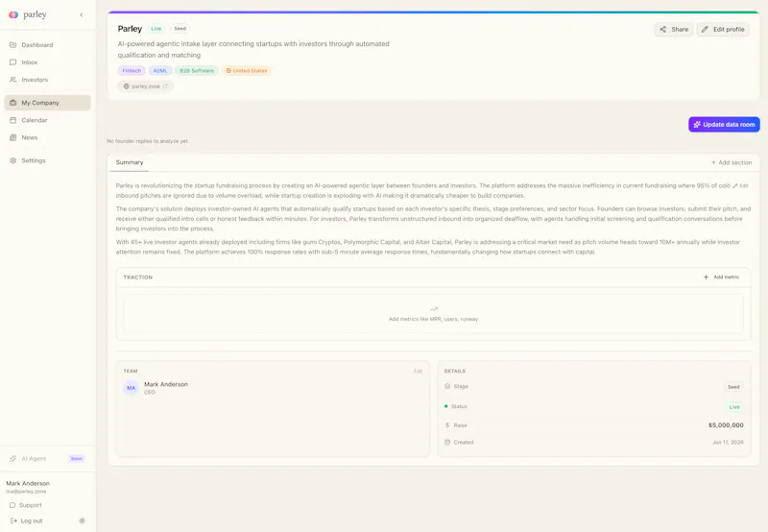Click the Created calendar icon
Viewport: 768px width, 532px height.
pyautogui.click(x=447, y=442)
